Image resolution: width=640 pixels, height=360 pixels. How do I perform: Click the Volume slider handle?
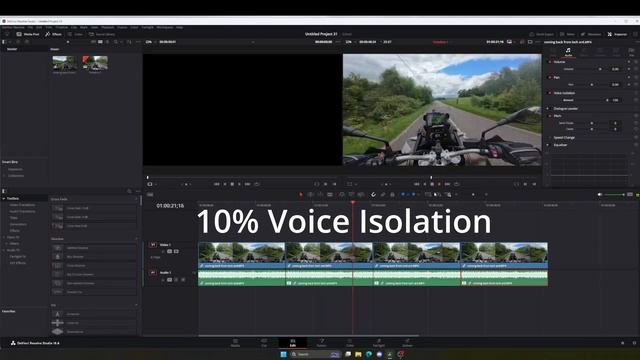600,69
